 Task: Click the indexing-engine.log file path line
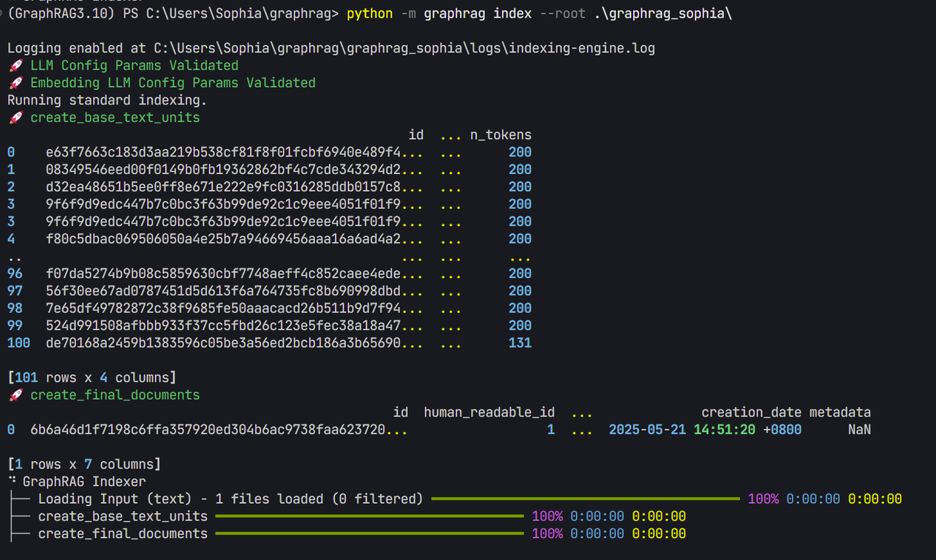pyautogui.click(x=331, y=48)
